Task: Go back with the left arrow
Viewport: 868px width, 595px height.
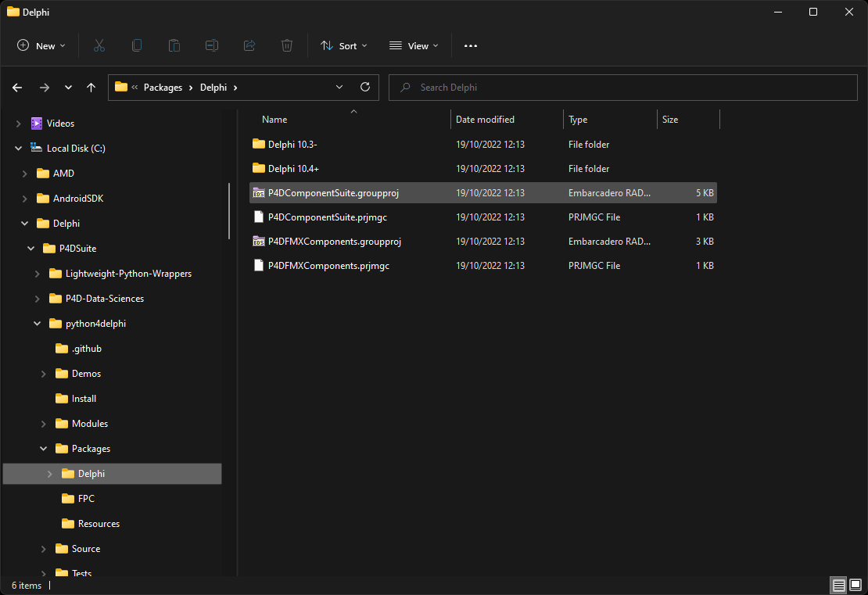Action: point(17,88)
